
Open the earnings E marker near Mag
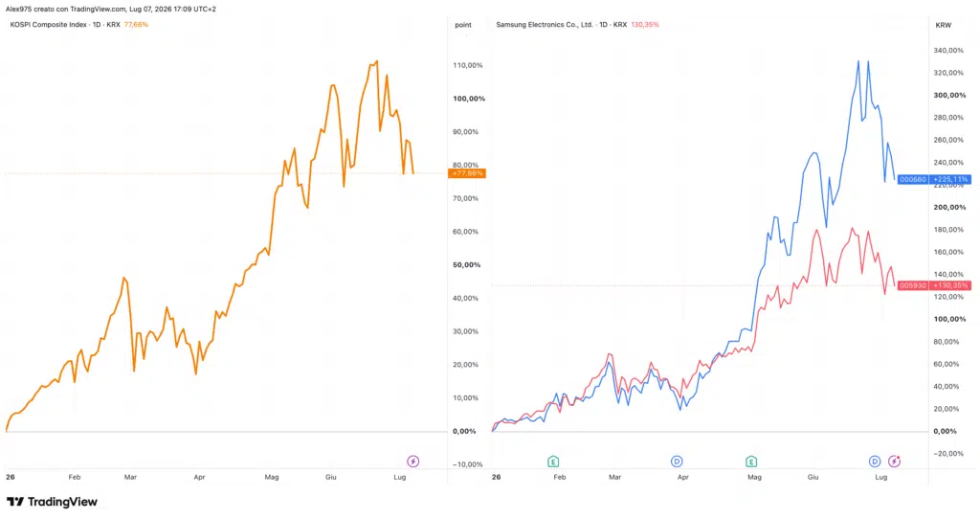(x=751, y=462)
